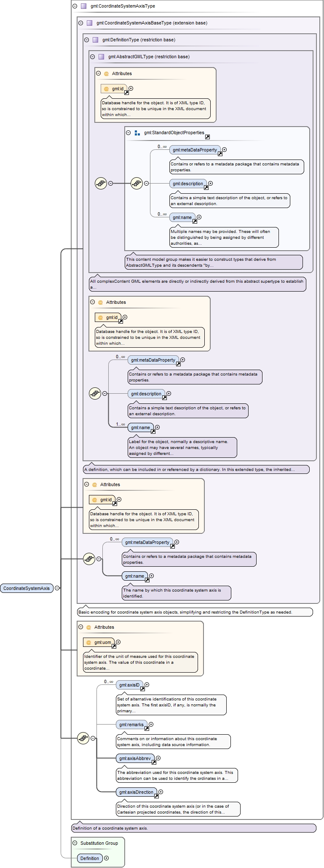Collapse the gml:AbstractGMLType restriction base
Image resolution: width=324 pixels, height=868 pixels.
pyautogui.click(x=92, y=57)
